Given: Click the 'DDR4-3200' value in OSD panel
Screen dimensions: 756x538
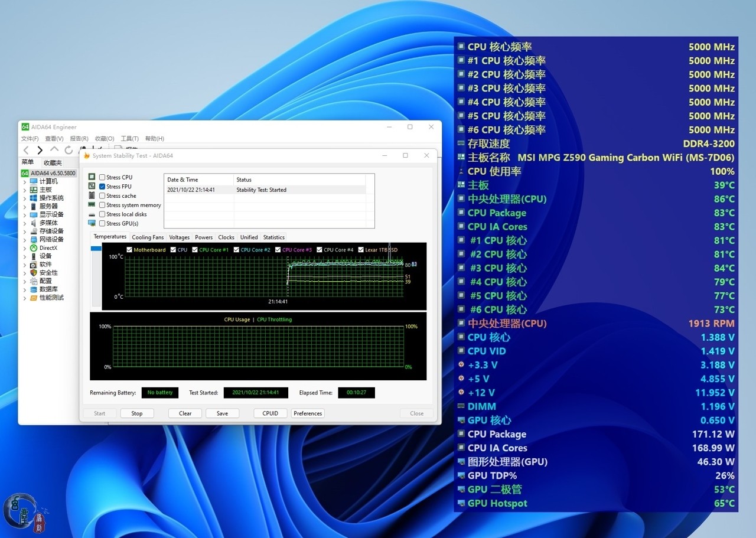Looking at the screenshot, I should (709, 144).
